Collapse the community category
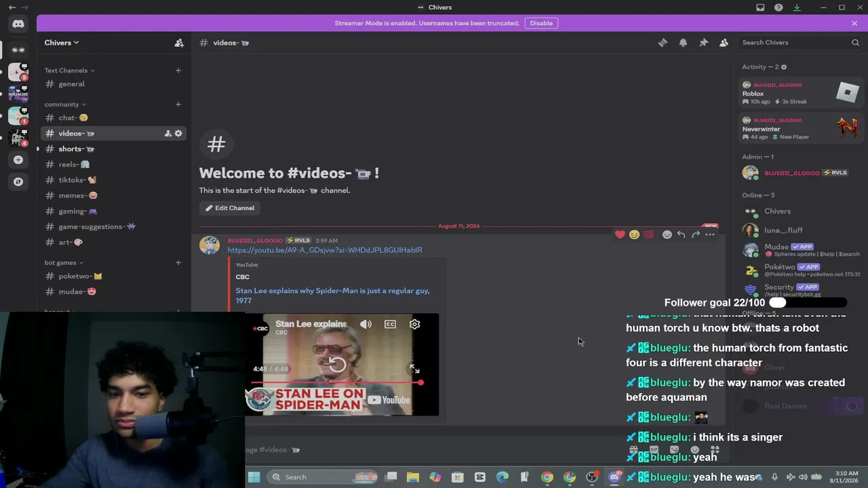The height and width of the screenshot is (488, 868). [65, 104]
